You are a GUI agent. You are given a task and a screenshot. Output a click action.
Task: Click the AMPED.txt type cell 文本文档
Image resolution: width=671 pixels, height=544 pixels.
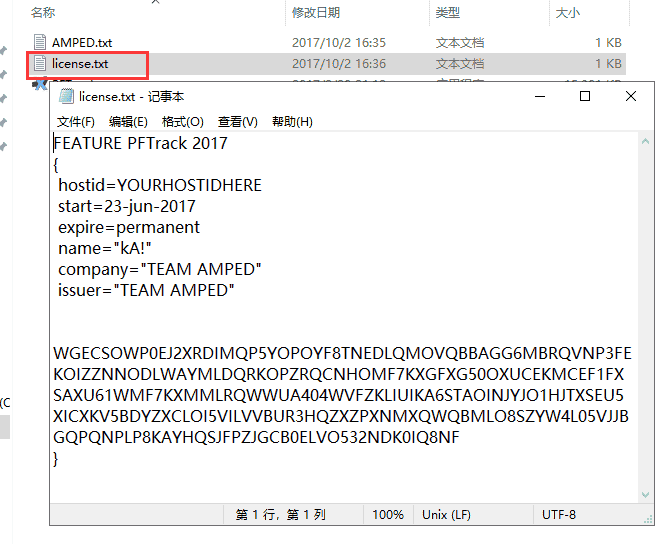[x=460, y=42]
